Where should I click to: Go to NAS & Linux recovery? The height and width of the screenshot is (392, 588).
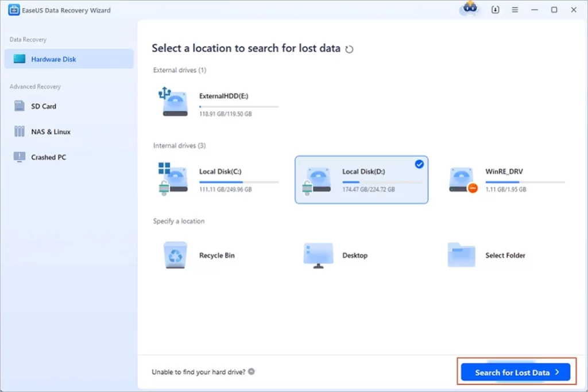(51, 131)
